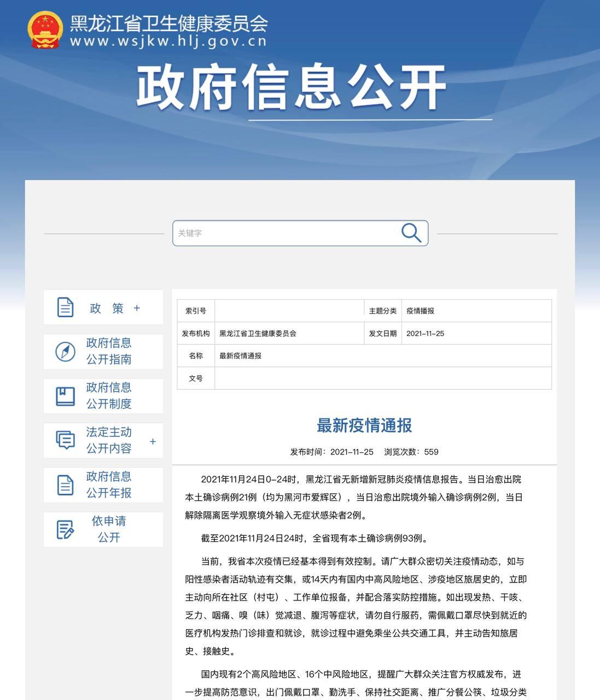Image resolution: width=600 pixels, height=700 pixels.
Task: Click the 发布时间：2021-11-25 text
Action: click(x=331, y=452)
